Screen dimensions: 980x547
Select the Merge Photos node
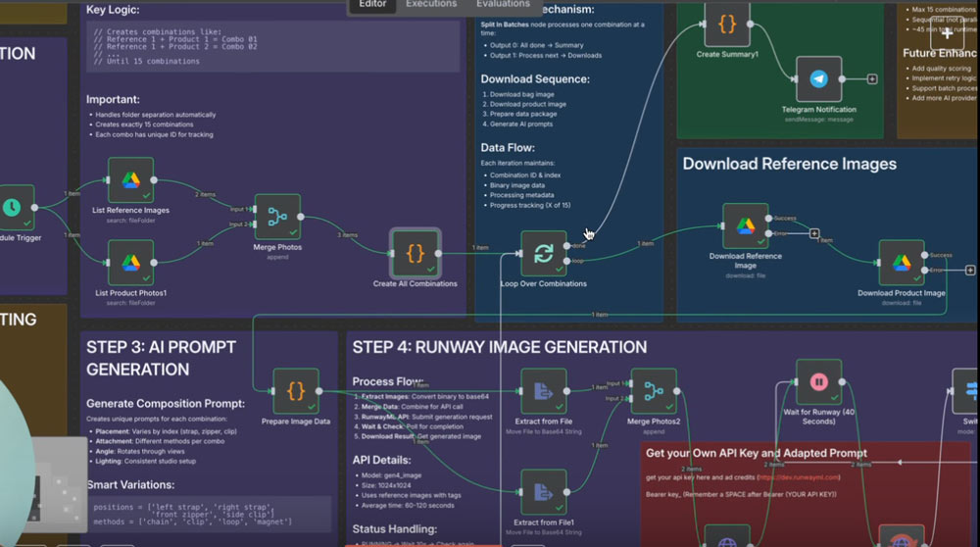[x=276, y=218]
